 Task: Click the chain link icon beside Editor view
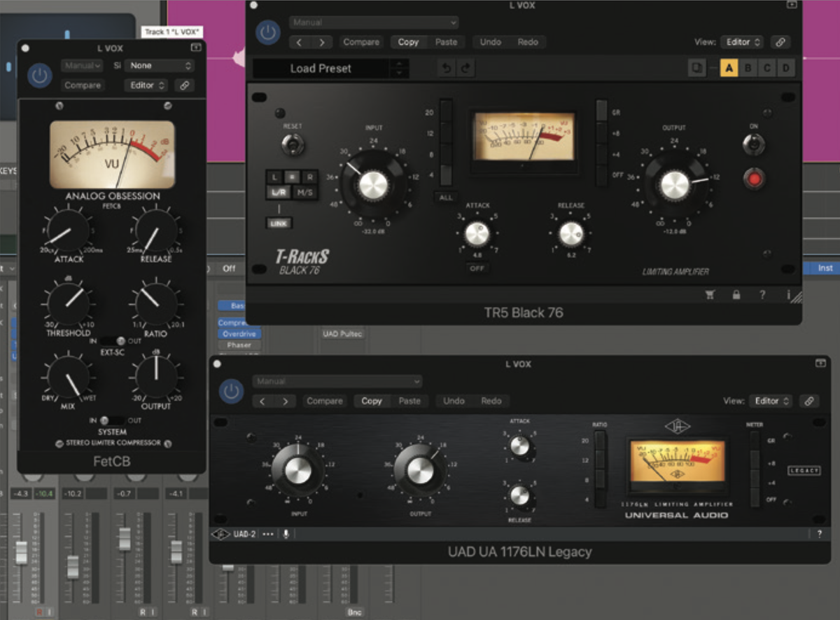pos(780,41)
